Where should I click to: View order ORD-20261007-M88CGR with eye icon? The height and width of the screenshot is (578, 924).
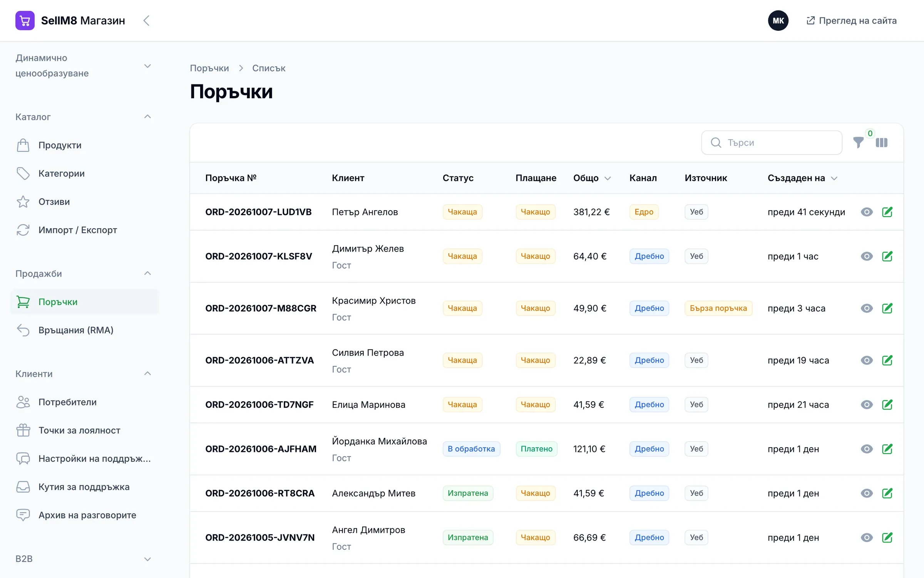pos(867,308)
